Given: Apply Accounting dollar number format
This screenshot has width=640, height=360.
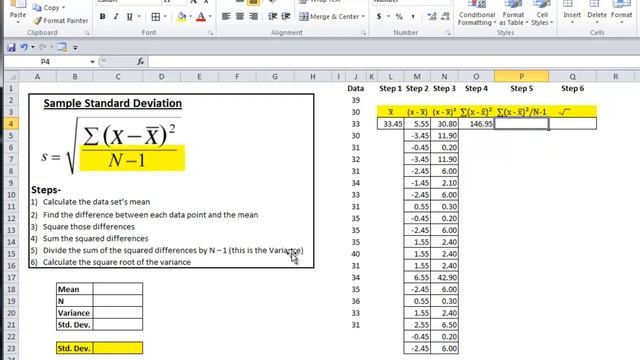Looking at the screenshot, I should click(x=379, y=17).
